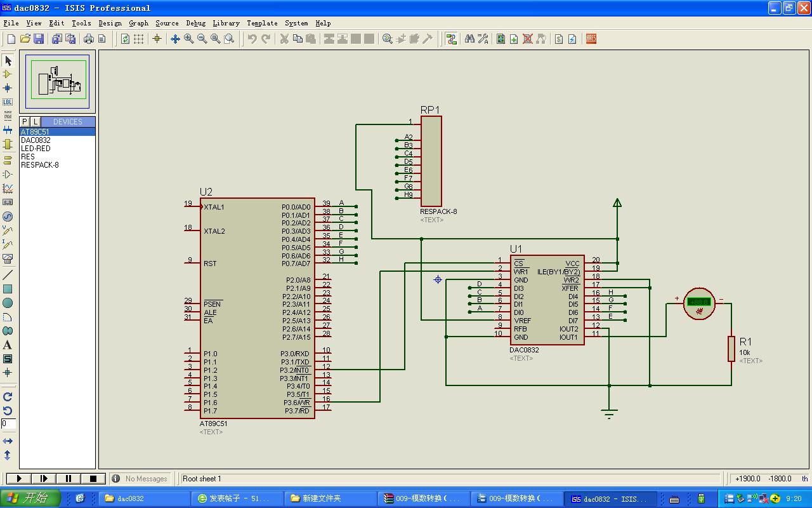Click the rotation angle input field
This screenshot has width=812, height=508.
pos(8,424)
